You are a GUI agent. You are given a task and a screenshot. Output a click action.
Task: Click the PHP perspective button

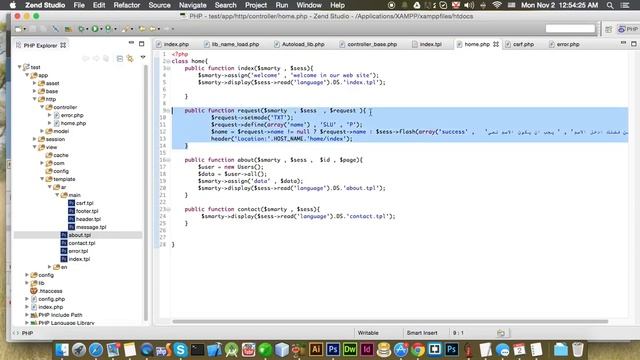click(x=628, y=29)
